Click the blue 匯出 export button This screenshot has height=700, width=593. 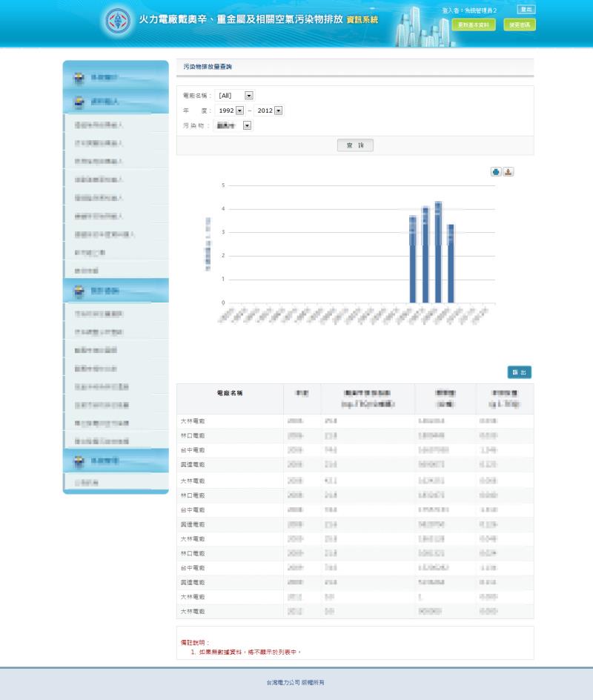[x=520, y=372]
